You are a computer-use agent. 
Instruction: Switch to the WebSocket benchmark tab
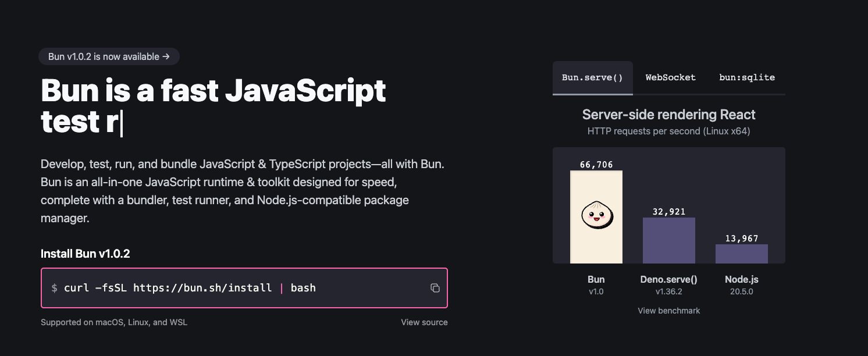pos(670,77)
